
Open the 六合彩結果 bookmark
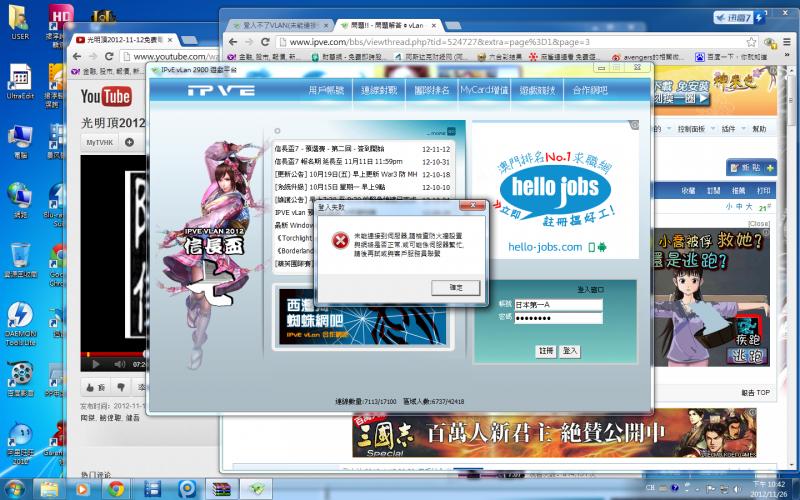click(498, 57)
